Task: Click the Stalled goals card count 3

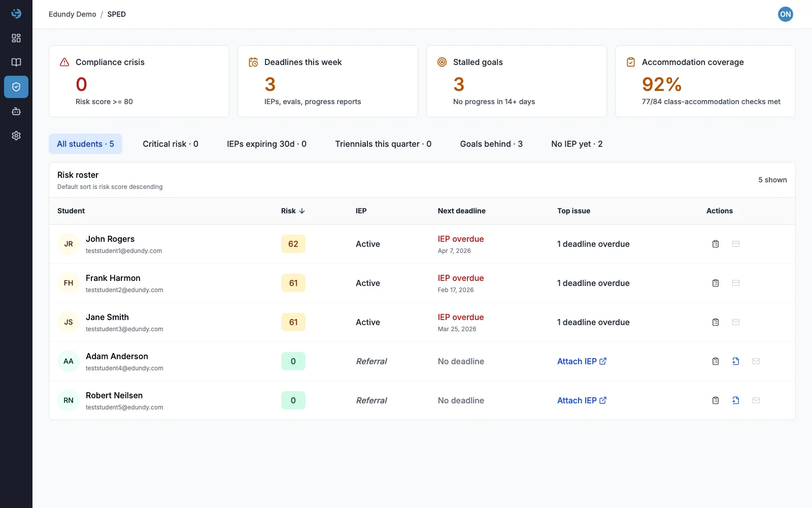Action: [459, 84]
